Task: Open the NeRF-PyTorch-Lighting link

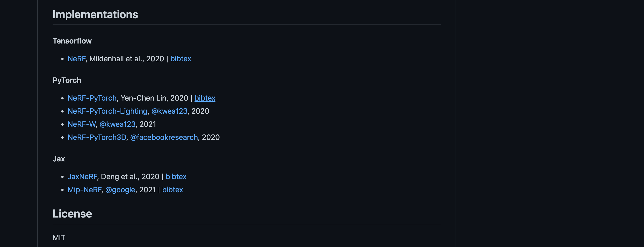Action: tap(107, 111)
